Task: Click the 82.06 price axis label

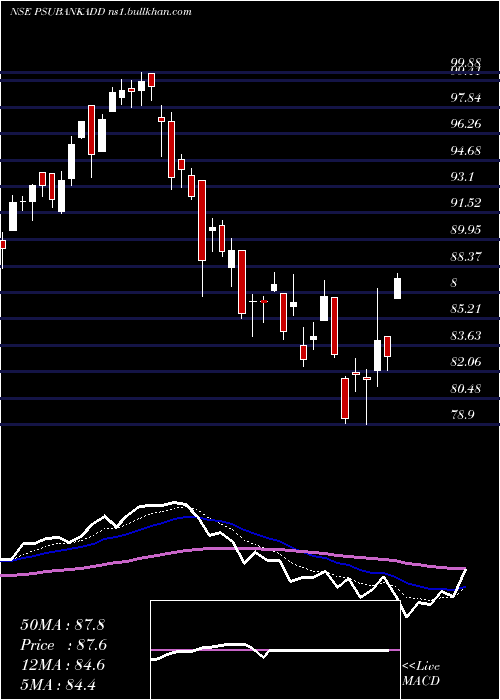Action: [466, 362]
